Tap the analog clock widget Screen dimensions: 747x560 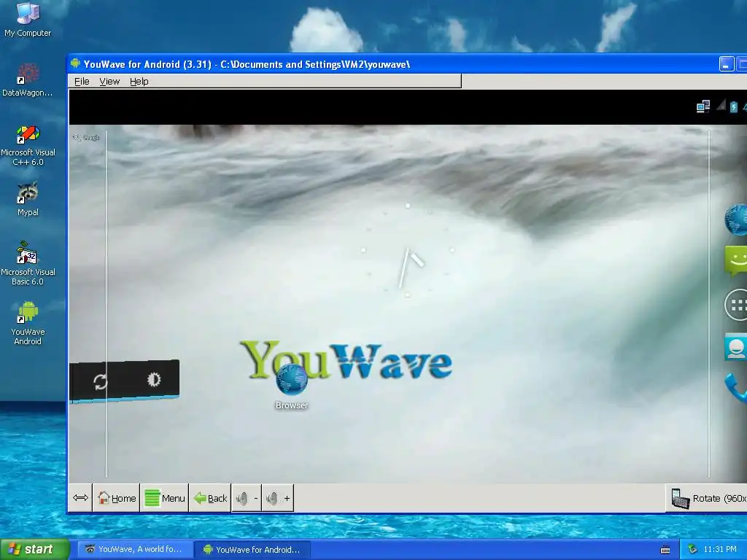pos(407,251)
